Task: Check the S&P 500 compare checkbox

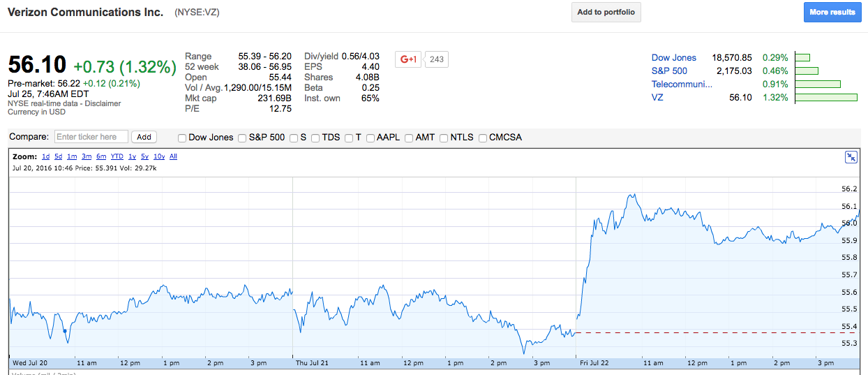Action: (x=243, y=138)
